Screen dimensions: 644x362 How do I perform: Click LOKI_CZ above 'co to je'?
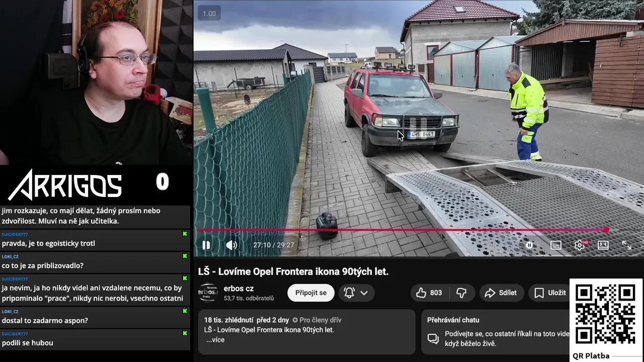(10, 256)
